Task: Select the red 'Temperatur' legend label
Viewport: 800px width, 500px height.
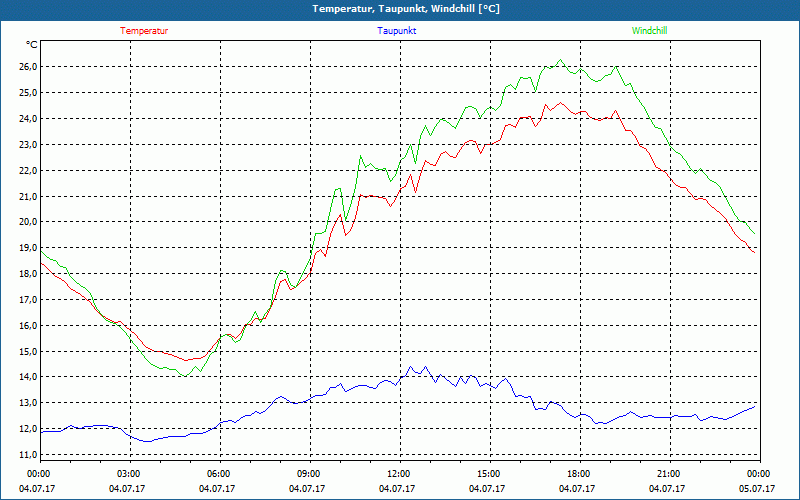Action: pos(144,31)
